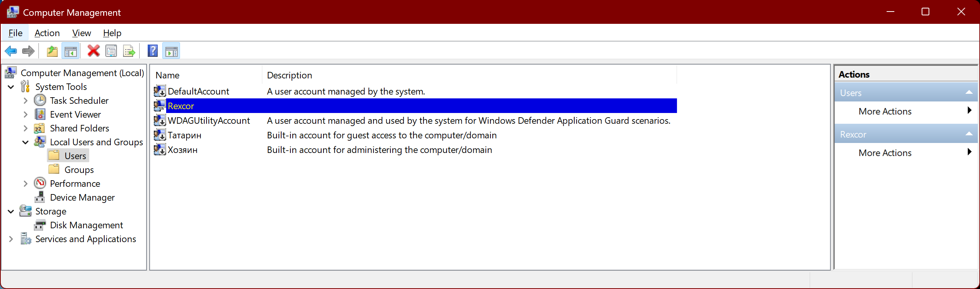Select Event Viewer label in tree
Screen dimensions: 980x289
click(x=75, y=114)
